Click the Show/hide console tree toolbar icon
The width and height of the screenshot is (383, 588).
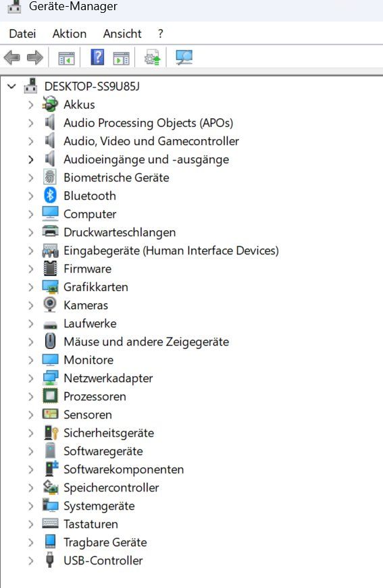[66, 59]
